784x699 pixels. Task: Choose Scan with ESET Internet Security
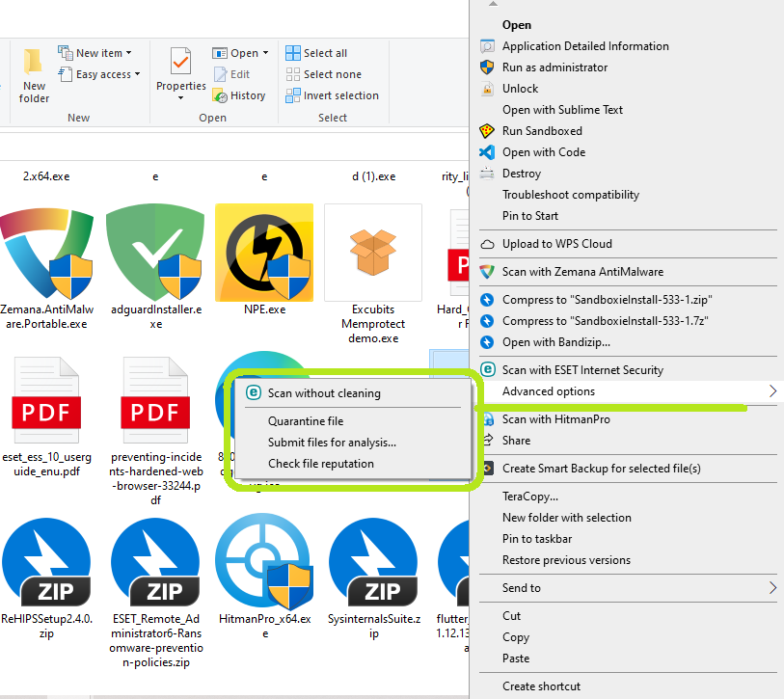627,370
